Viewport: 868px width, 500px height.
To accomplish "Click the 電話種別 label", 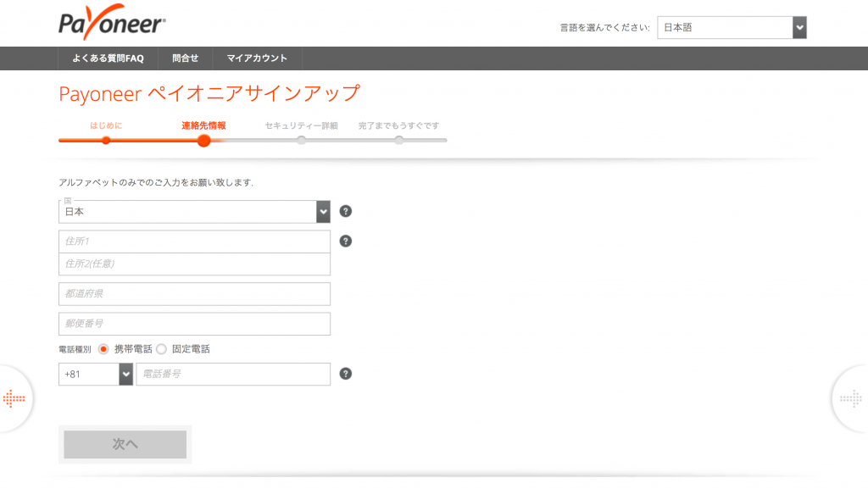I will (x=75, y=349).
